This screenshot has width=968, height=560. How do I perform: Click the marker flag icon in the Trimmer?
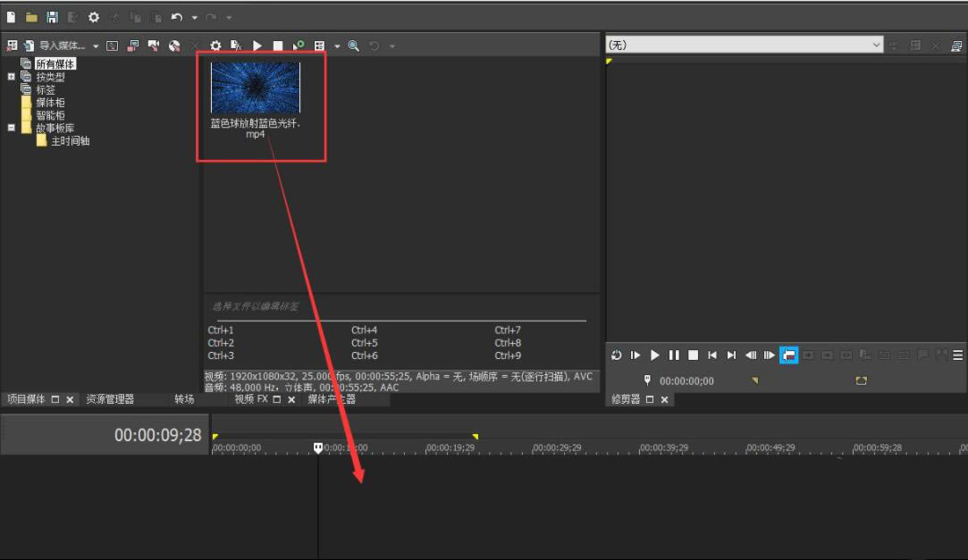click(x=645, y=381)
